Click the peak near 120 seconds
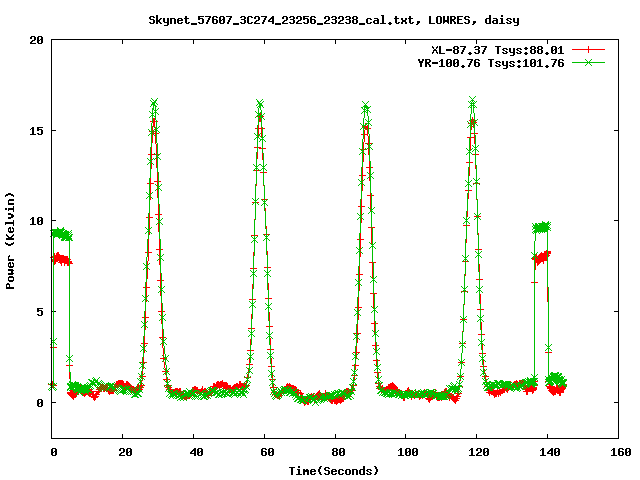The image size is (640, 480). tap(473, 100)
